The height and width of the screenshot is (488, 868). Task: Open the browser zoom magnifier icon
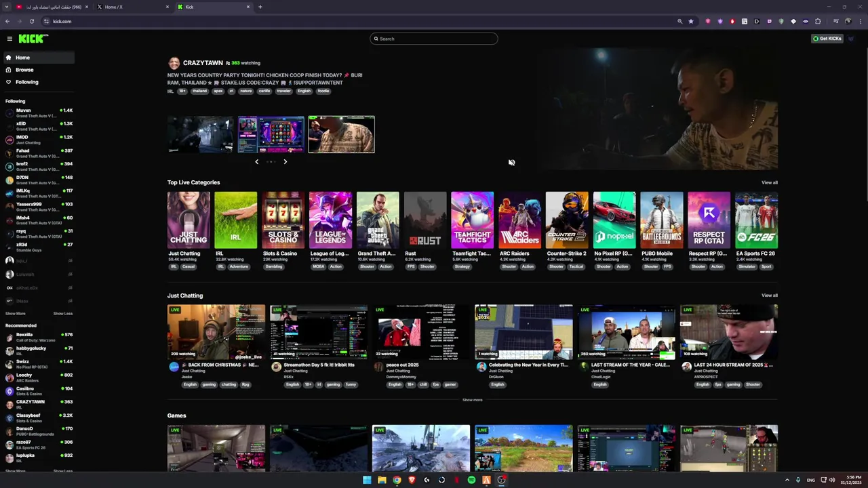[679, 21]
